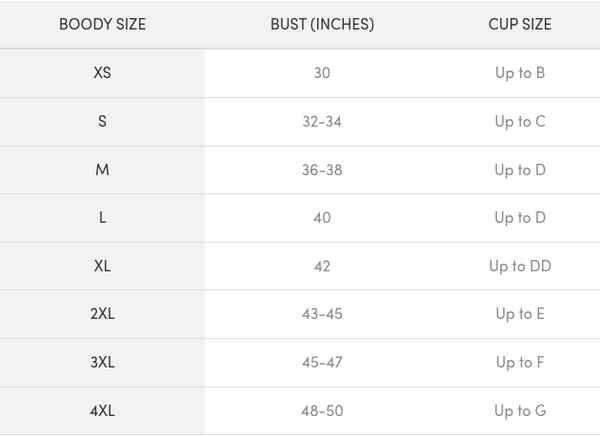Select the 2XL size cell

(x=102, y=314)
